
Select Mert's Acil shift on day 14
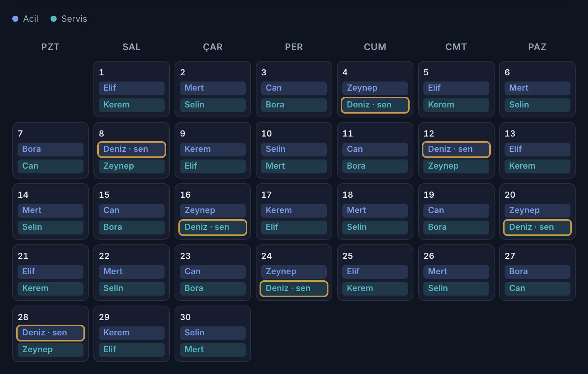tap(51, 210)
